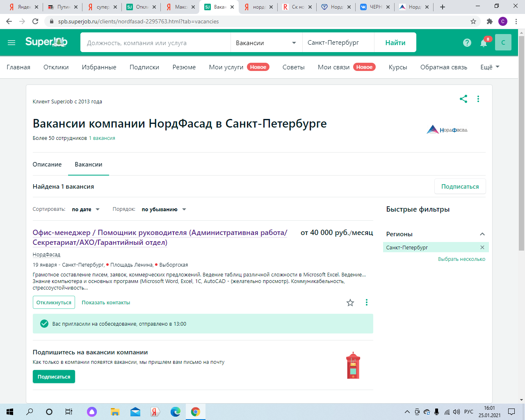This screenshot has width=525, height=420.
Task: Open the Chrome extensions puzzle icon
Action: coord(489,21)
